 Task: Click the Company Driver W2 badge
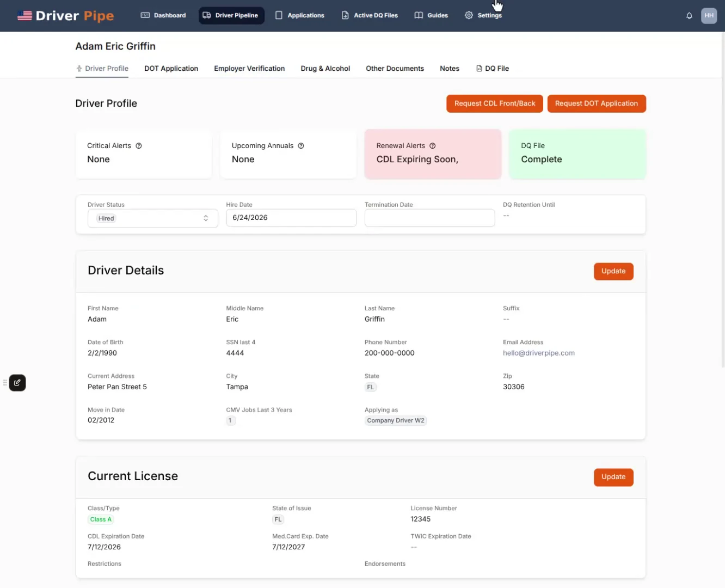point(396,420)
